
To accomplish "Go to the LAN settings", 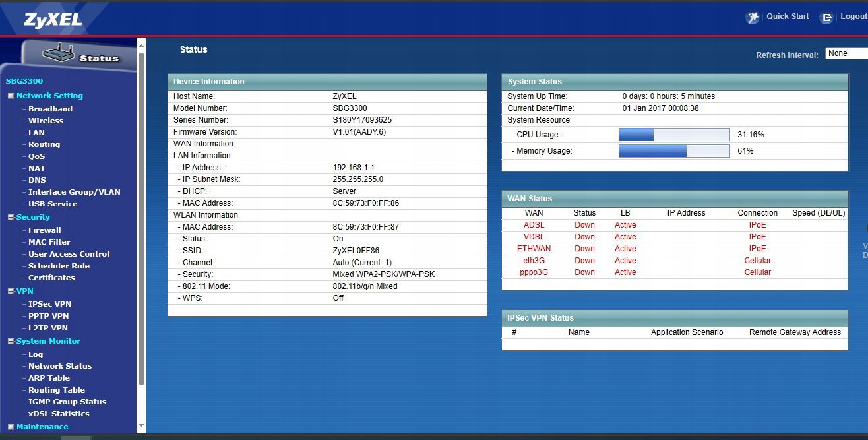I will [36, 133].
